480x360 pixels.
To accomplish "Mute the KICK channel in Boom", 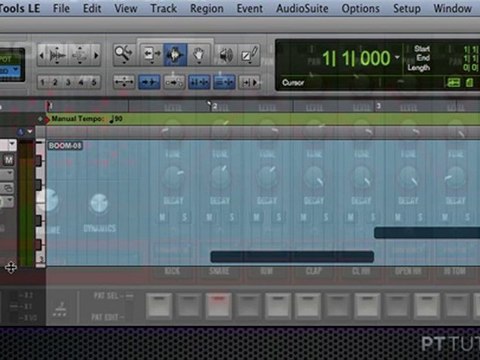I will click(x=162, y=217).
